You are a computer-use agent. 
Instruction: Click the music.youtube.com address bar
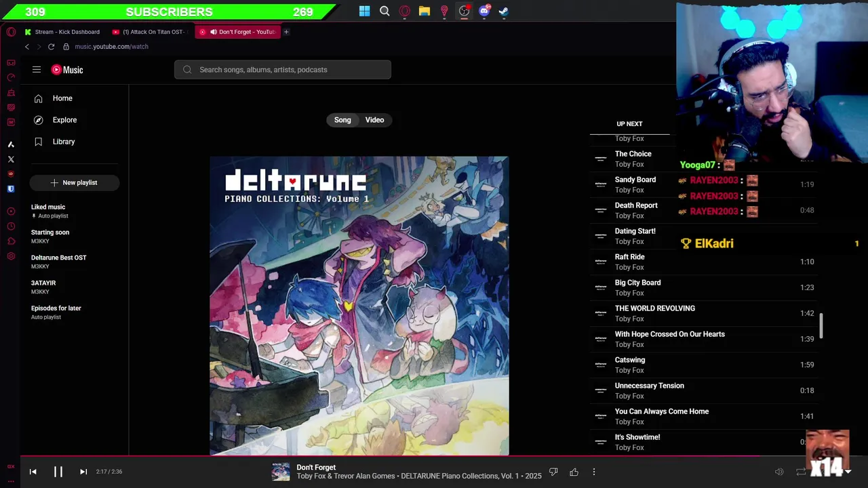[111, 47]
